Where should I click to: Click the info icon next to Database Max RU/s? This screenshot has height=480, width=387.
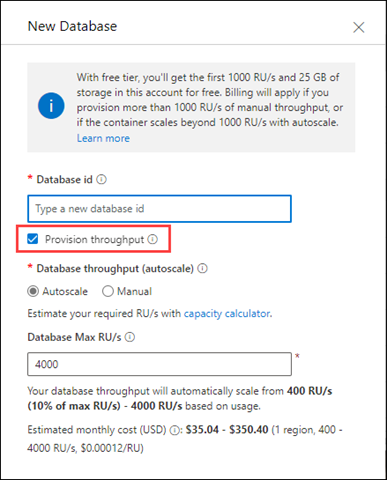[x=130, y=337]
